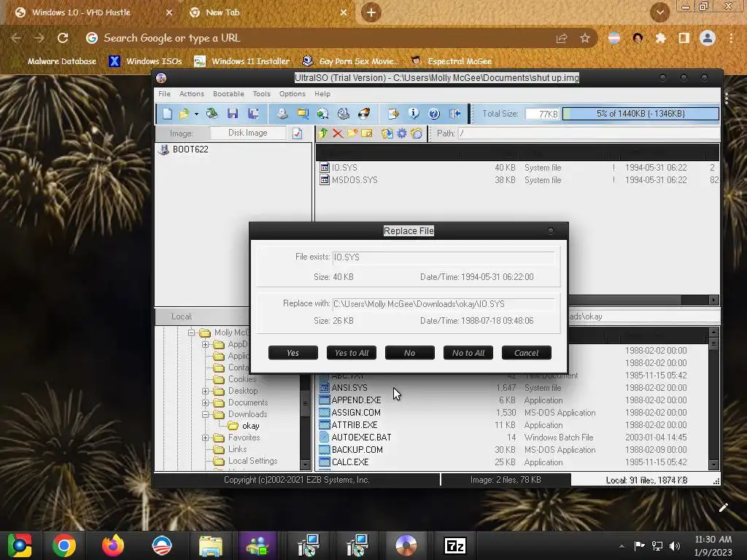
Task: Expand the Desktop folder node
Action: click(x=205, y=391)
